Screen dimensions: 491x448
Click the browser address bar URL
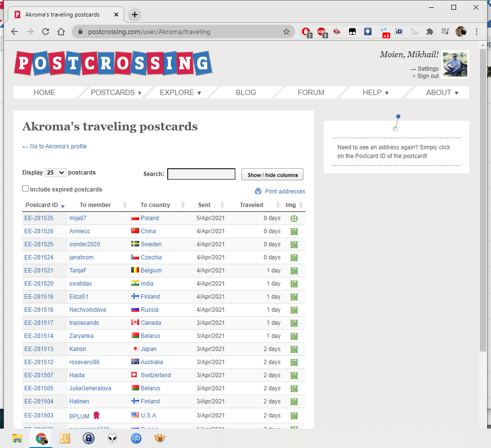point(149,32)
